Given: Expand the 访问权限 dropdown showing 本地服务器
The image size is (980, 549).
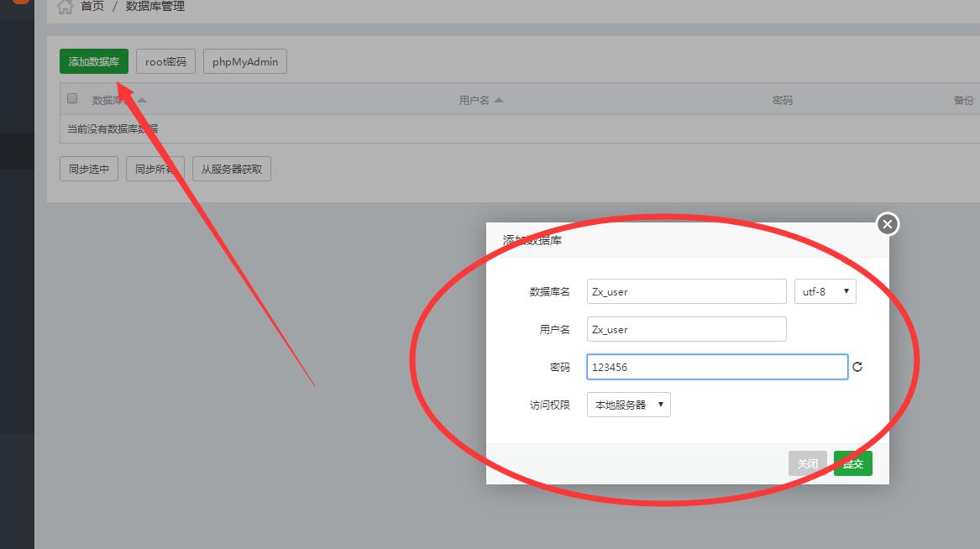Looking at the screenshot, I should click(x=628, y=405).
